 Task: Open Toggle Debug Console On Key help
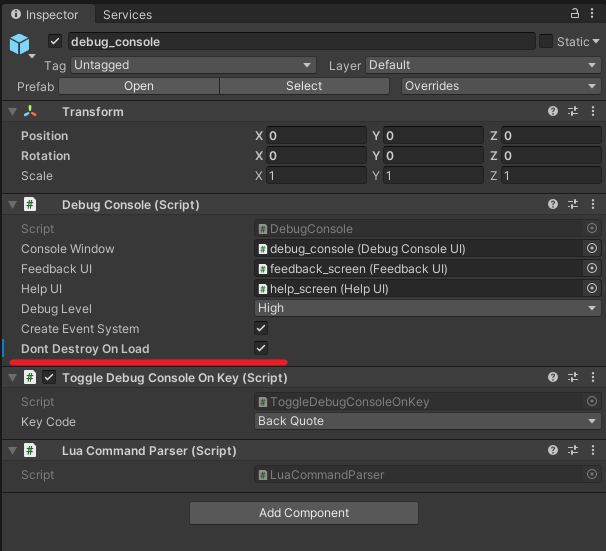point(553,377)
